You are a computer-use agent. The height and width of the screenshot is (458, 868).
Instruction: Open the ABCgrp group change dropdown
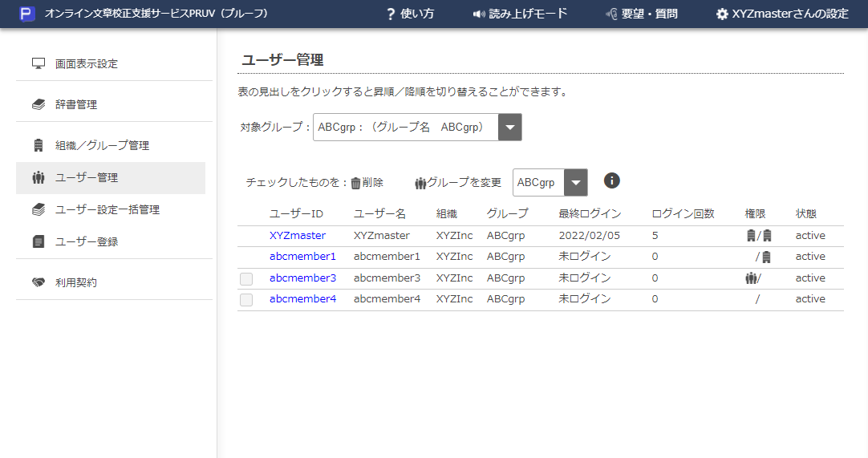click(x=576, y=183)
